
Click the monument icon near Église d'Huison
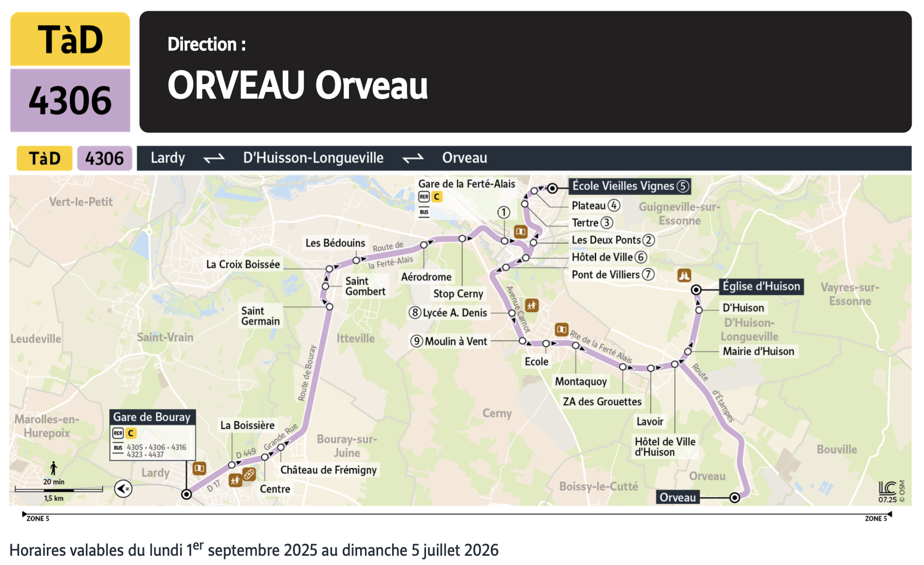pos(684,276)
